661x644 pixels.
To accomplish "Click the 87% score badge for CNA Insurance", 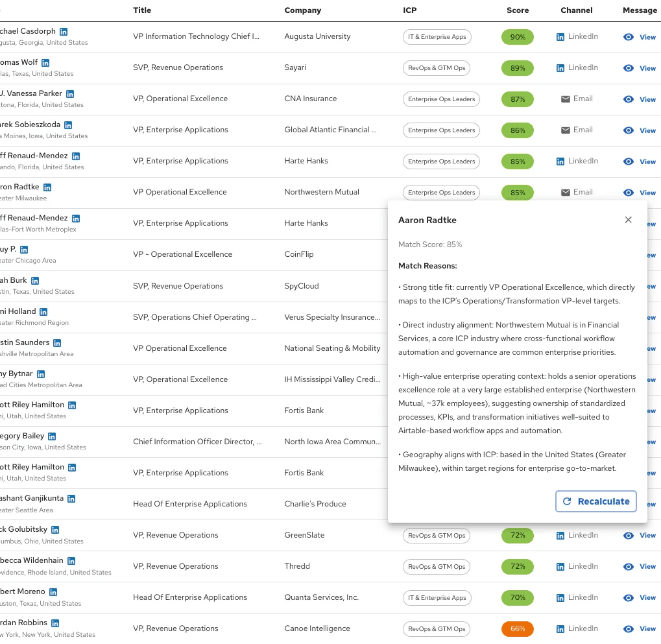I will (x=518, y=99).
